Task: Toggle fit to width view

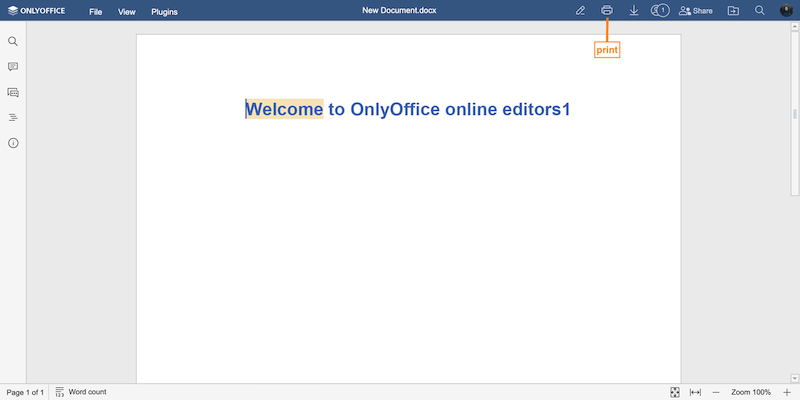Action: [695, 392]
